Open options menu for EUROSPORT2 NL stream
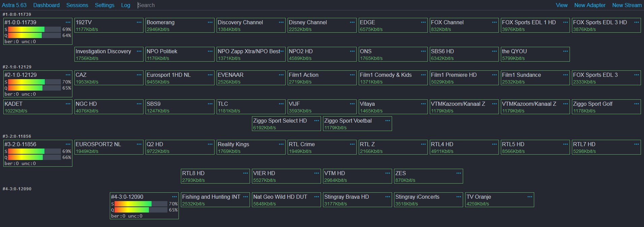644x227 pixels. [139, 144]
